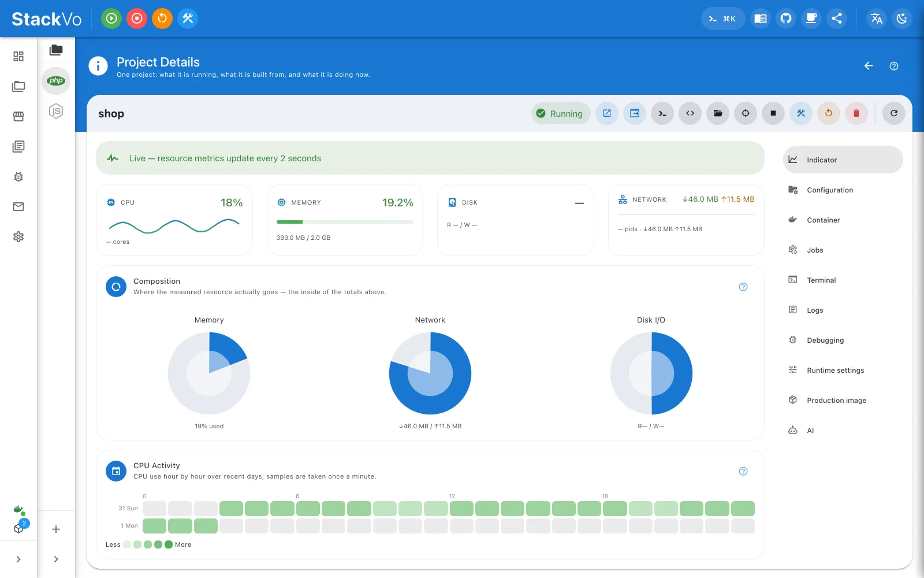Expand the project list chevron
The image size is (924, 578).
point(56,559)
